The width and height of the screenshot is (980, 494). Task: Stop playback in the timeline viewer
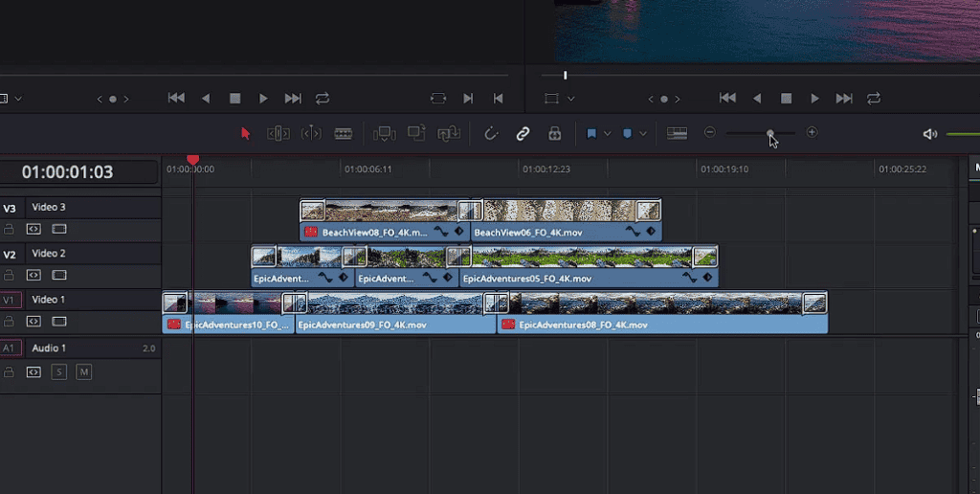[x=787, y=99]
